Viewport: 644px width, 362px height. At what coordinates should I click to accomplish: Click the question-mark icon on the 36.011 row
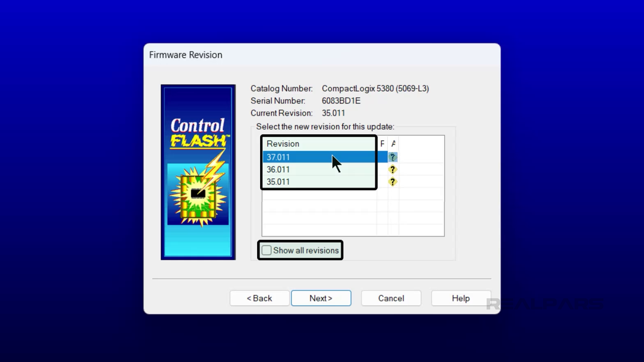point(392,169)
